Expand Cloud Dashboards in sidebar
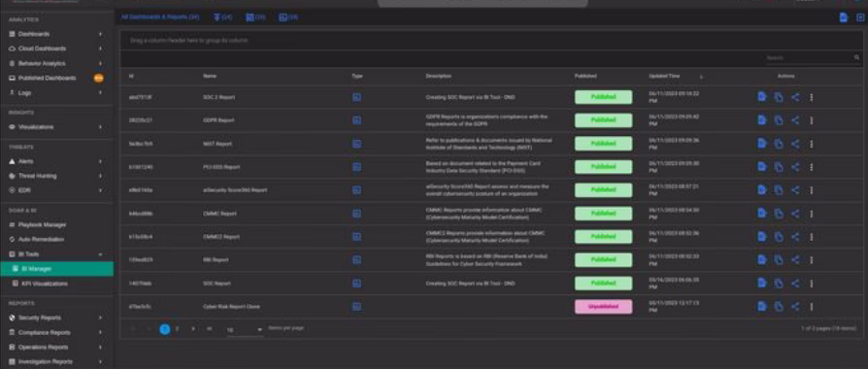868x369 pixels. (100, 49)
